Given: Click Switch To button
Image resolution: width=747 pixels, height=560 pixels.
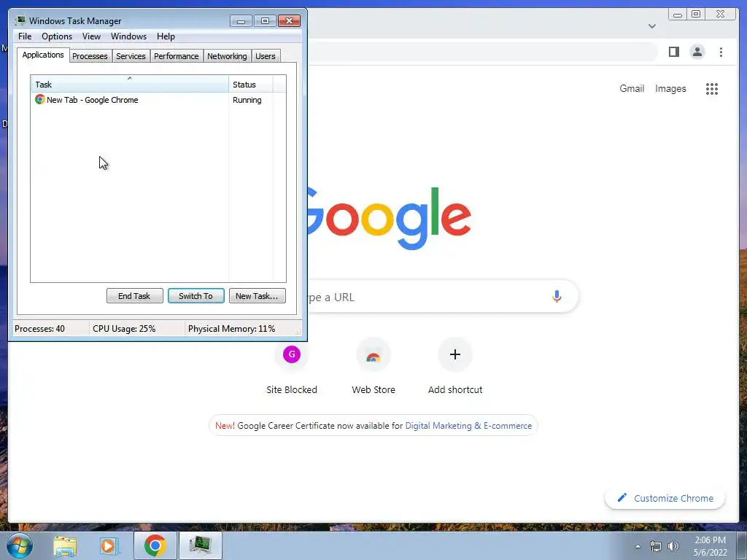Looking at the screenshot, I should pyautogui.click(x=196, y=296).
